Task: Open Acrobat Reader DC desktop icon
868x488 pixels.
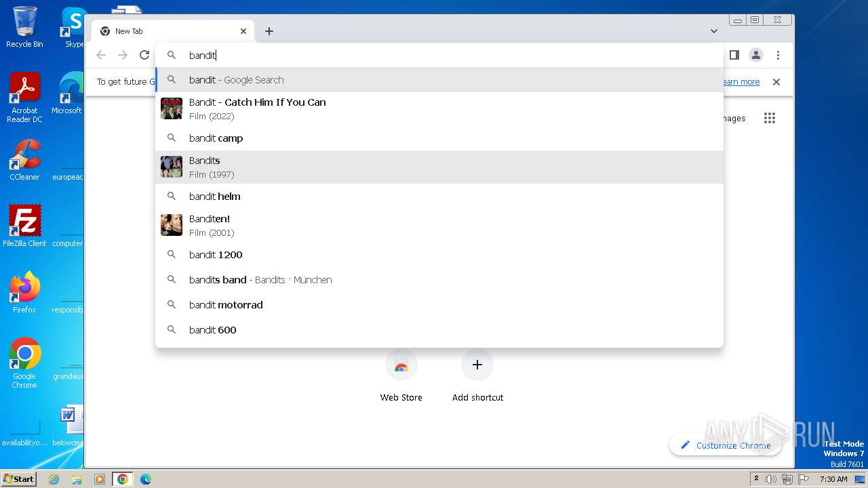Action: tap(24, 98)
